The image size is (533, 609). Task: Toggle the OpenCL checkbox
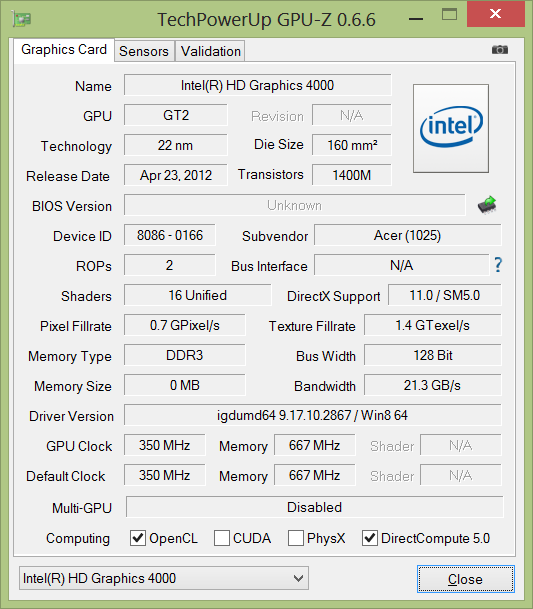click(138, 538)
